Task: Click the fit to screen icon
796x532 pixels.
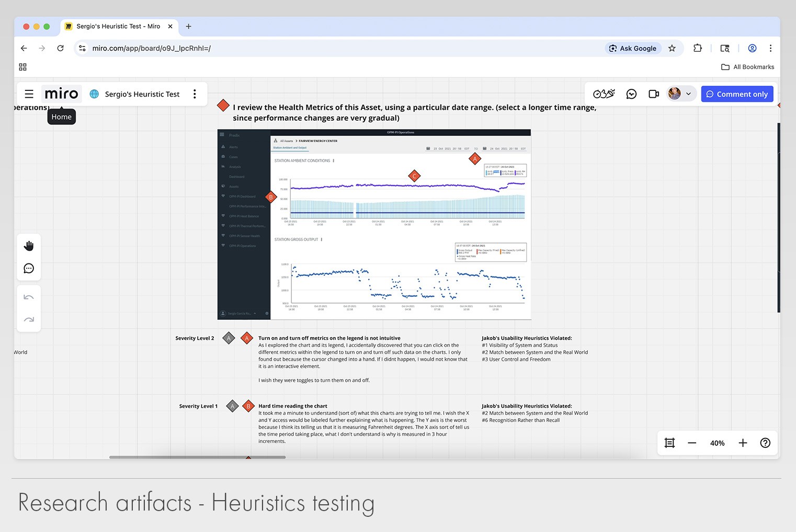Action: pos(669,443)
